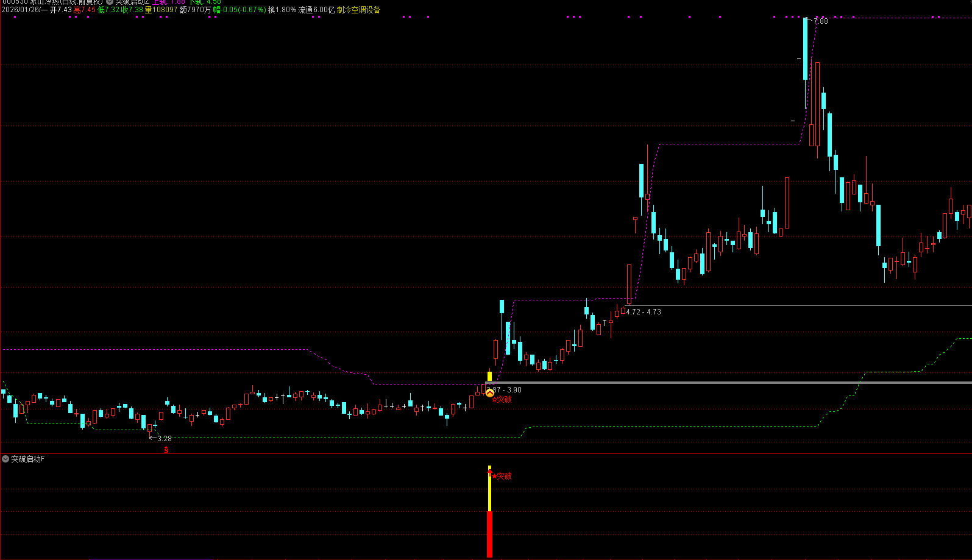Open the main chart indicator dropdown arrow

(110, 2)
